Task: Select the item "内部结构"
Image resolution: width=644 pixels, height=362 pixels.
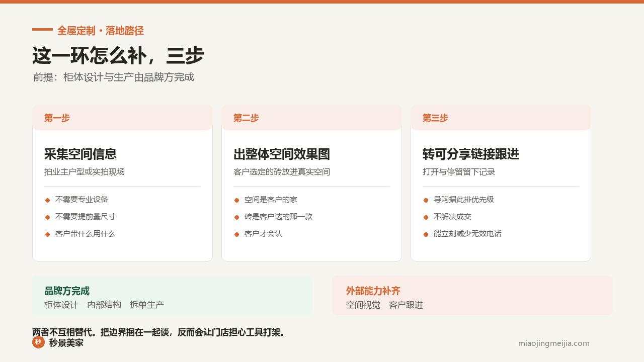Action: 104,305
